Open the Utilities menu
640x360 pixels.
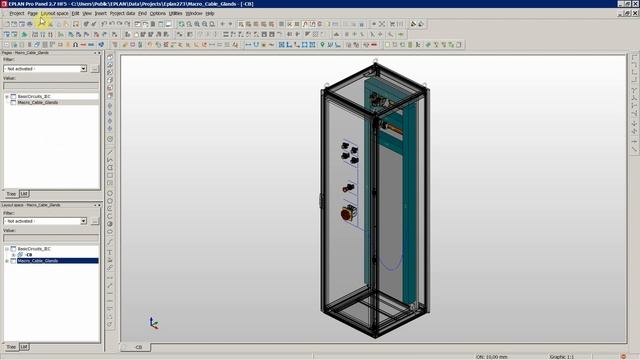(x=176, y=13)
